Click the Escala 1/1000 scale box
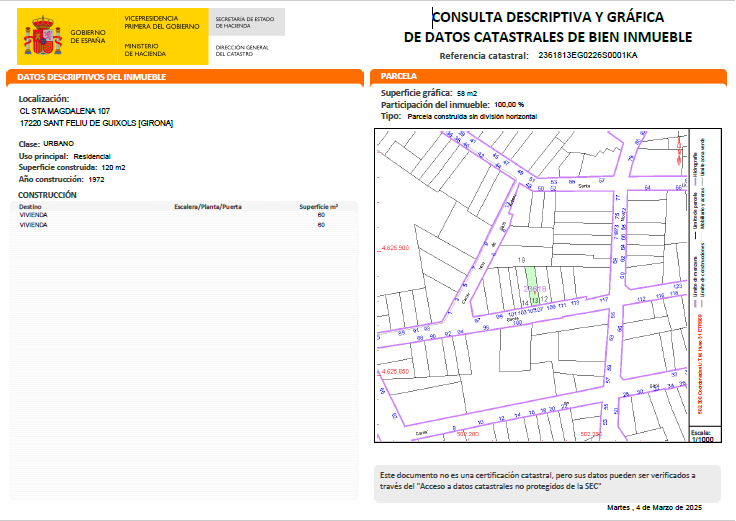The height and width of the screenshot is (521, 736). [x=701, y=436]
